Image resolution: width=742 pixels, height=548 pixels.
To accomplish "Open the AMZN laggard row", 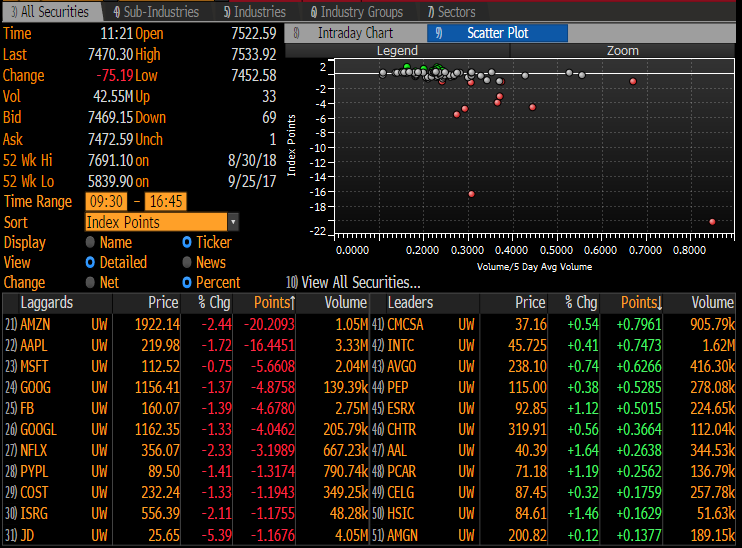I will 186,325.
